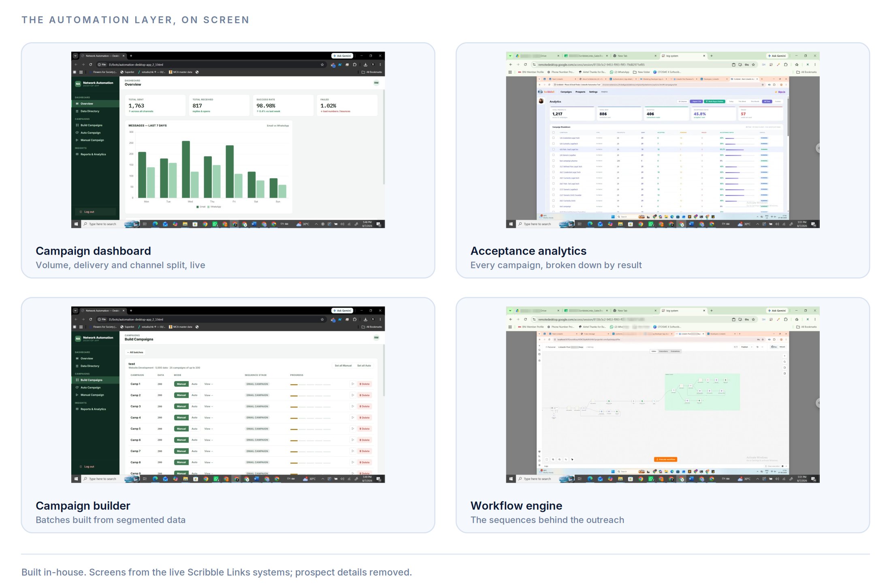891x588 pixels.
Task: Click Email legend swatch under Messages chart
Action: click(x=198, y=207)
